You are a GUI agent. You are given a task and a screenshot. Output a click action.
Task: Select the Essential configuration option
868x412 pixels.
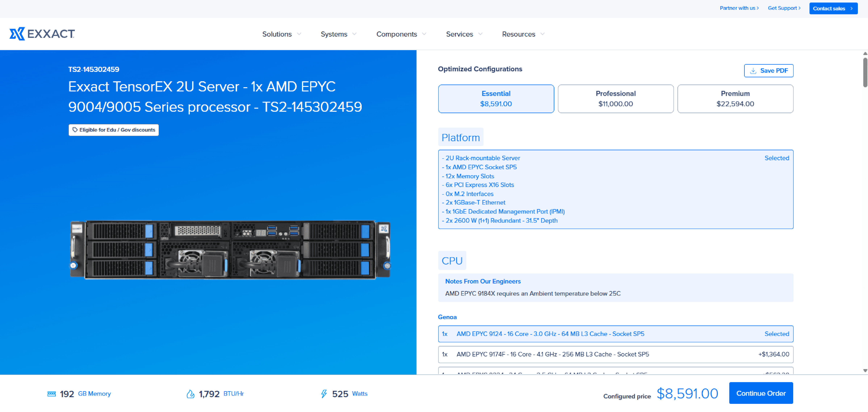(x=496, y=99)
